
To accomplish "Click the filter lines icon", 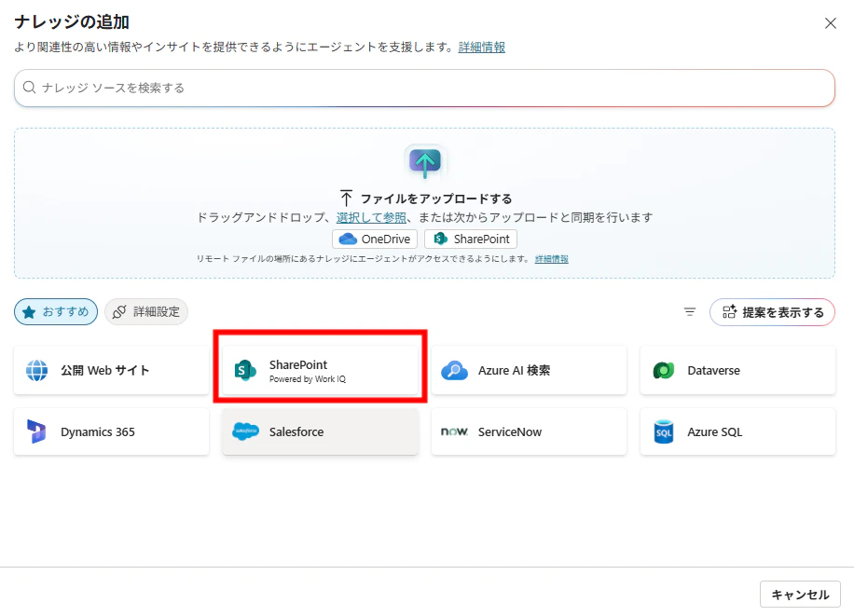I will pos(690,312).
